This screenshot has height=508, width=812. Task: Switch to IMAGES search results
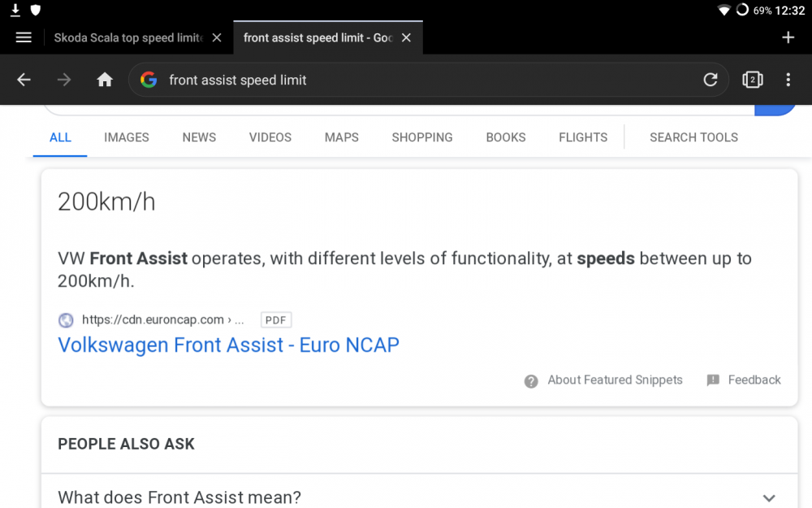(127, 137)
